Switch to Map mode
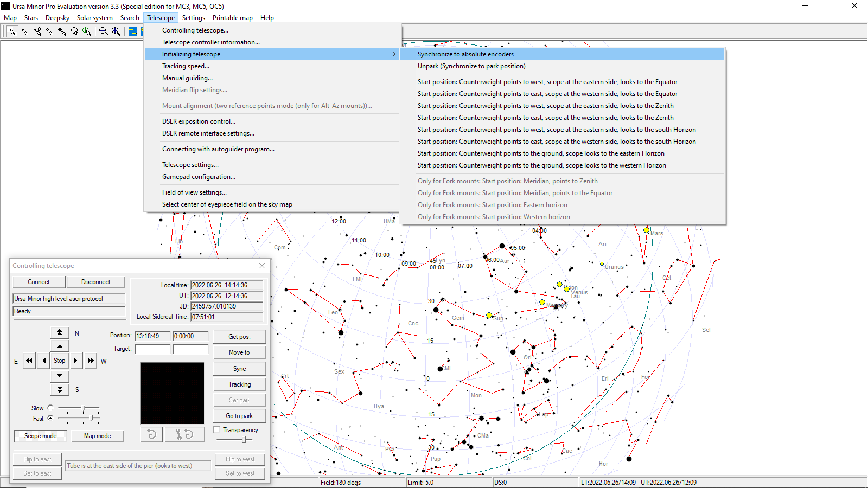The height and width of the screenshot is (488, 868). click(97, 436)
